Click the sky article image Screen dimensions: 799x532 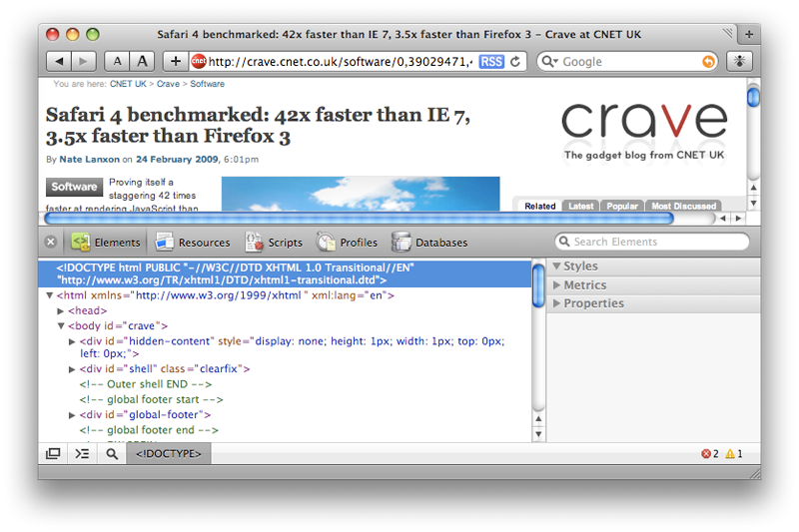[x=361, y=194]
